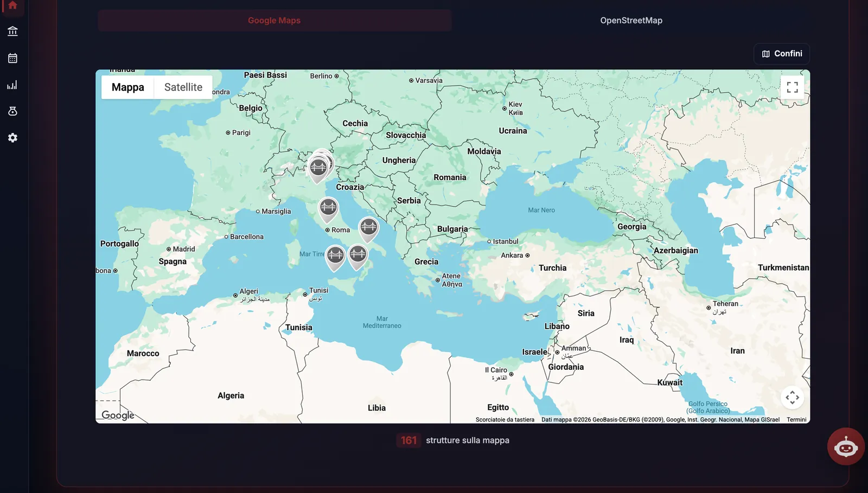Viewport: 868px width, 493px height.
Task: Click the Varsavia city label
Action: pos(429,80)
